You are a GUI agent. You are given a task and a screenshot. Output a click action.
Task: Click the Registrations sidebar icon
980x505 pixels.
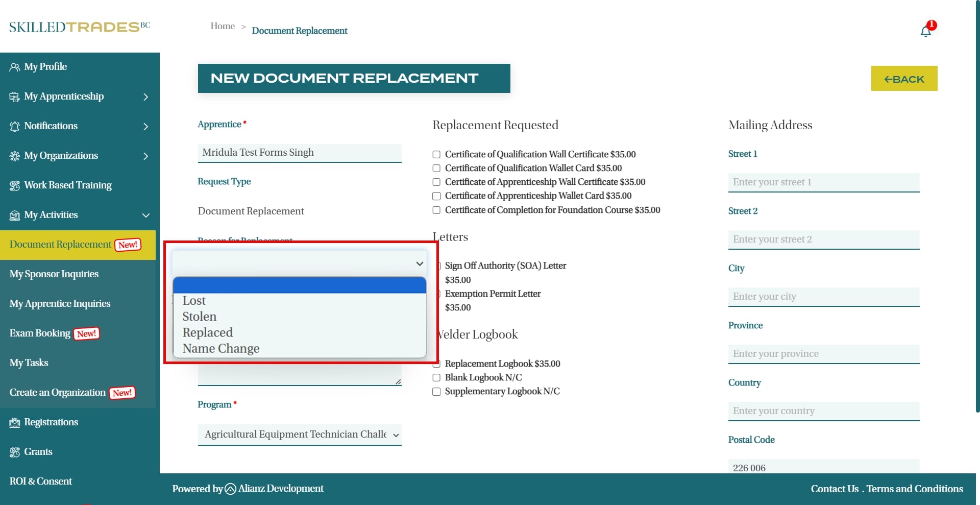15,423
